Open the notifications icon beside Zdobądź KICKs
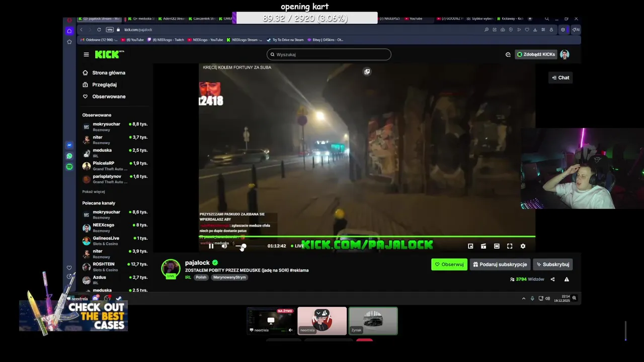The width and height of the screenshot is (644, 362). (508, 54)
